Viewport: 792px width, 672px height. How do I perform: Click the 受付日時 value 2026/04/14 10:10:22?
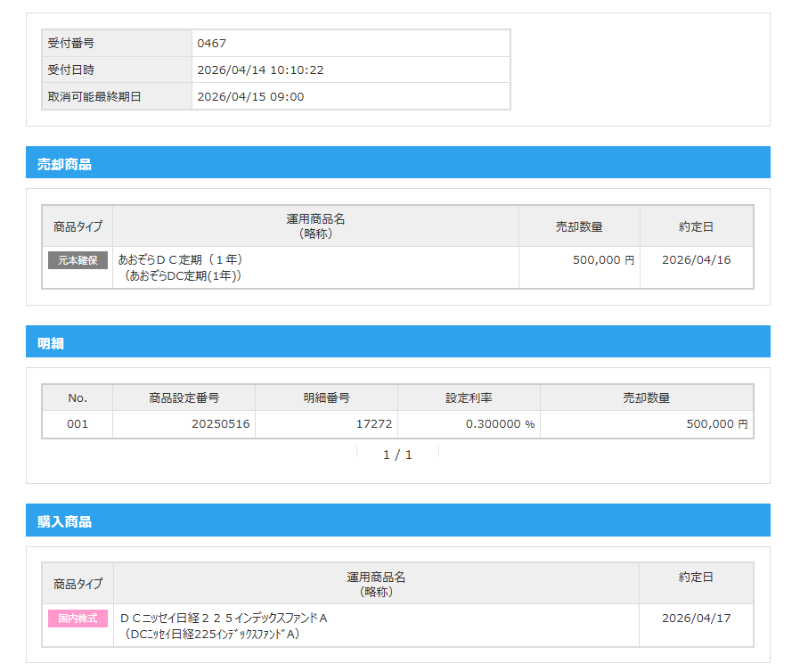pos(259,70)
